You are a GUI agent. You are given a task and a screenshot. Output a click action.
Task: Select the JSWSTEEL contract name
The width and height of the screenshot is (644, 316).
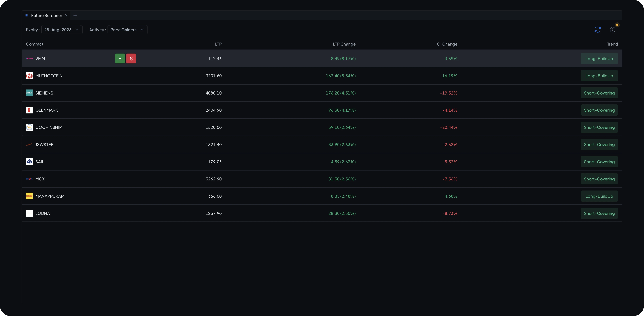tap(45, 145)
